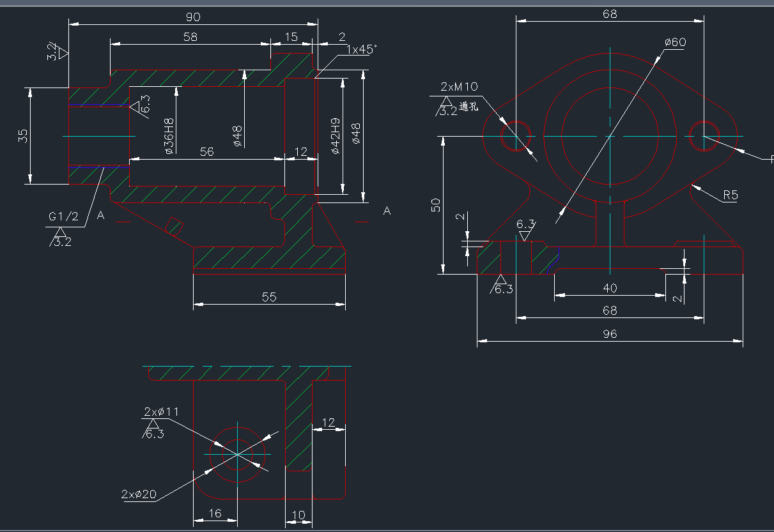The image size is (774, 532).
Task: Select the 2xø20 counterbore callout text
Action: coord(138,494)
